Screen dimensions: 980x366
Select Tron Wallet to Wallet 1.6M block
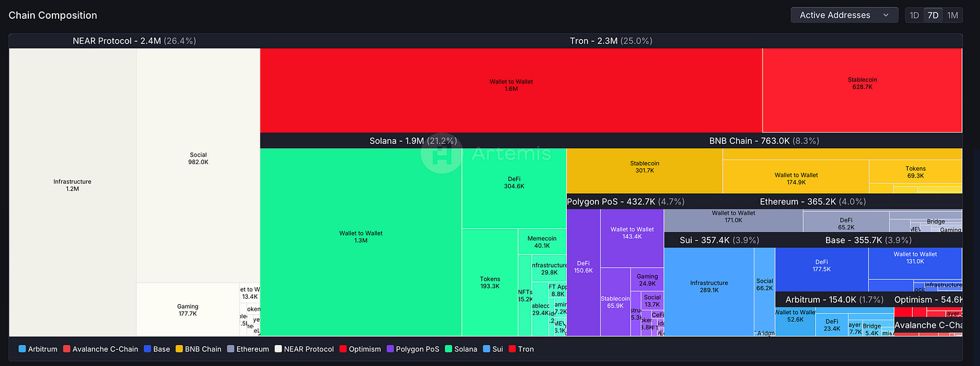[x=511, y=90]
